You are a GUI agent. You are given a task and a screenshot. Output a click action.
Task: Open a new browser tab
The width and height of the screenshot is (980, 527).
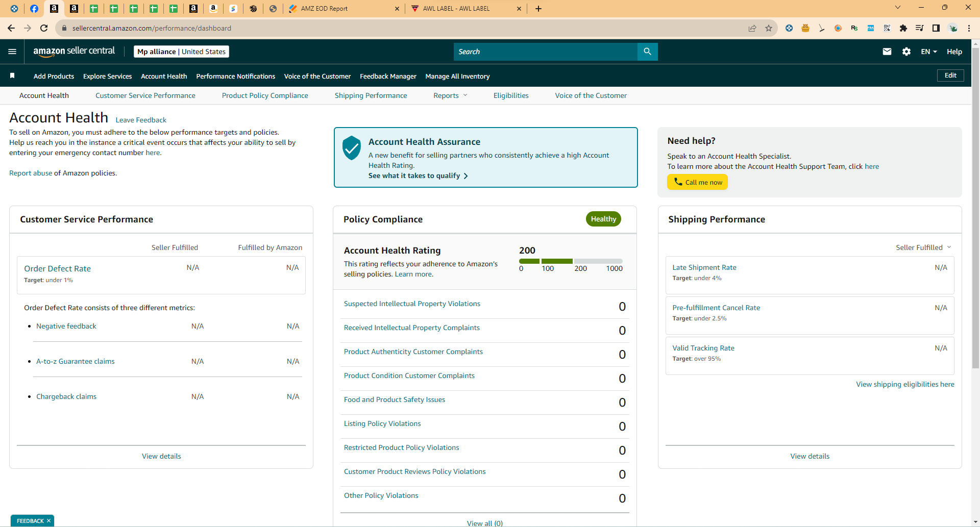click(x=538, y=9)
